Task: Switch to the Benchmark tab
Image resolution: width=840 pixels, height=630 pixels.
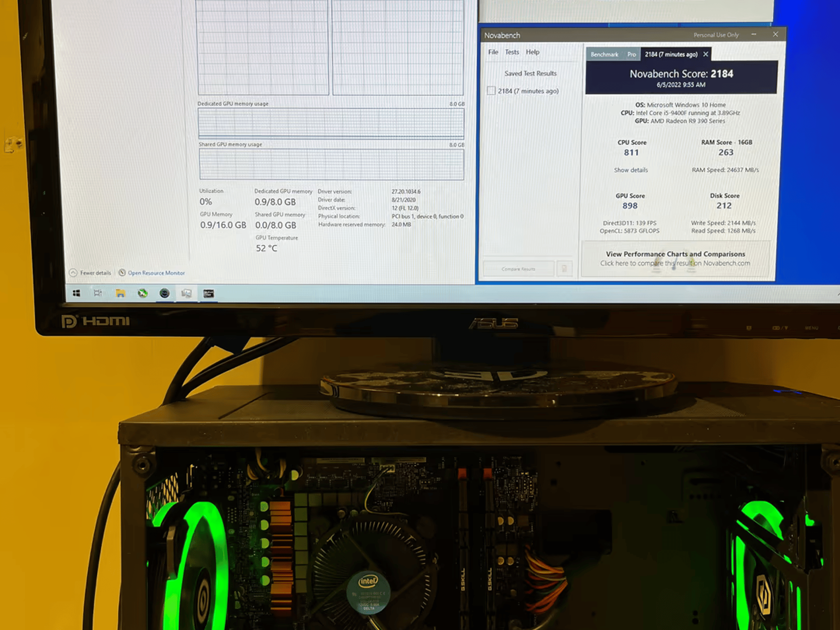Action: [x=604, y=54]
